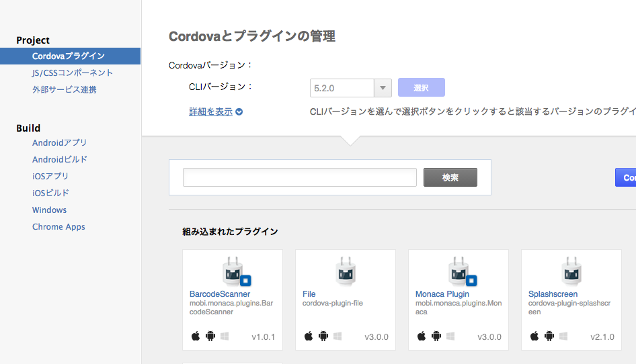Open the CLI version 5.2.0 dropdown
Viewport: 636px width, 364px height.
350,88
